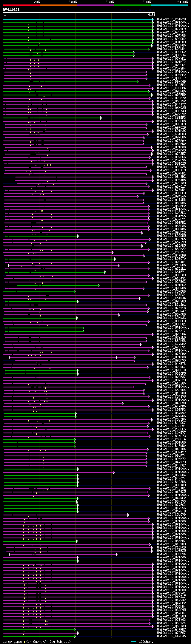191x644 pixels.
Task: Select the UniRef100_C8V3P0 label
Action: [x=171, y=420]
